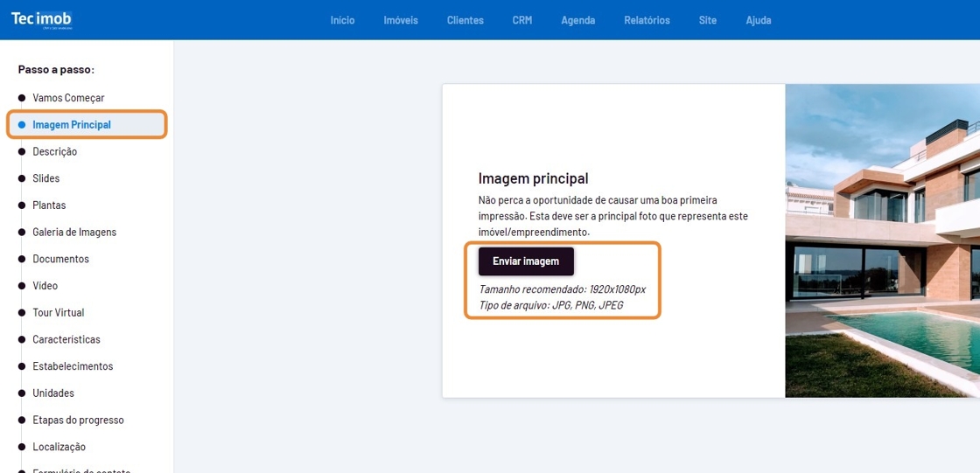Open the Características step

(x=66, y=339)
